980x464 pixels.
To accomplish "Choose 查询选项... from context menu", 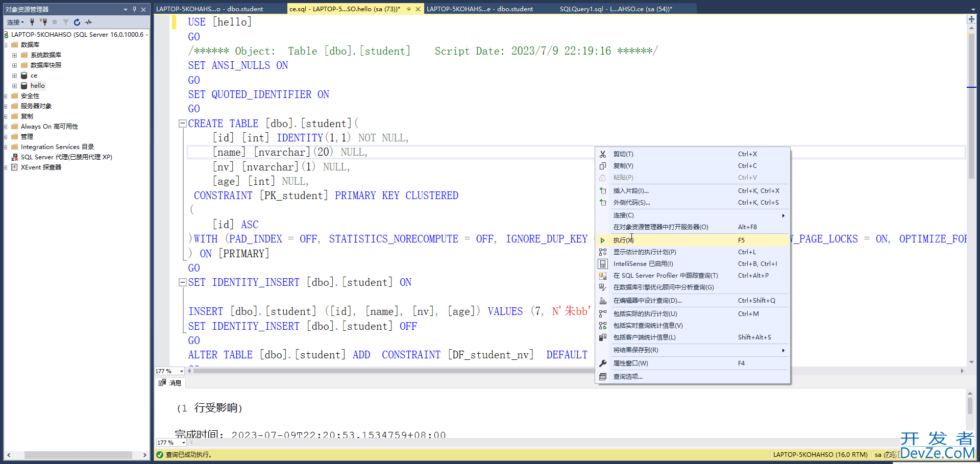I will (x=693, y=377).
